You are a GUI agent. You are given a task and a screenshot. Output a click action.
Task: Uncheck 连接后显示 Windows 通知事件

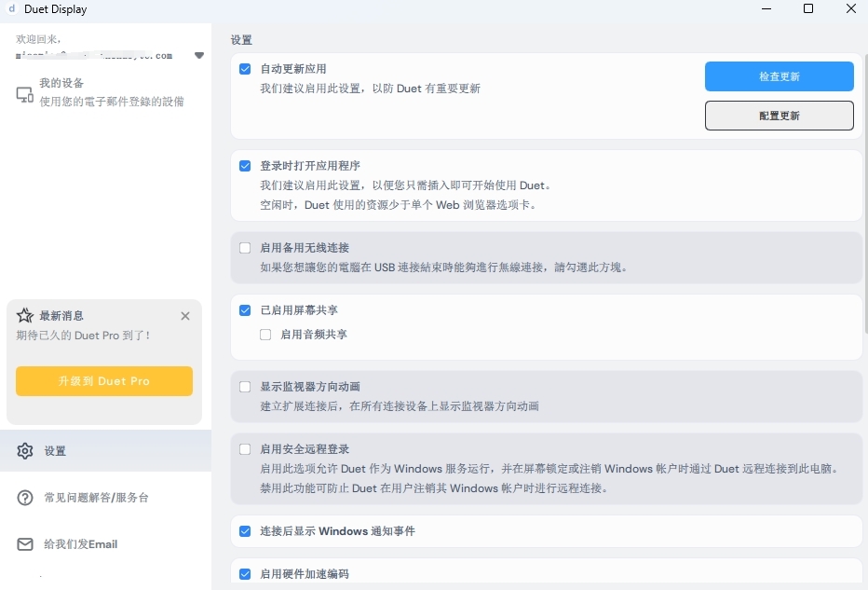245,531
